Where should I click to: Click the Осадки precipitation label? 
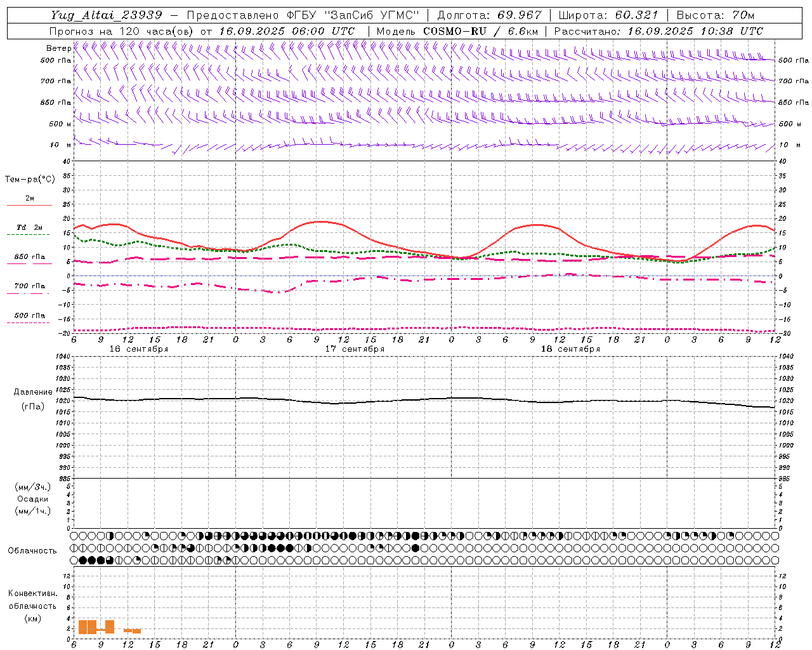coord(32,499)
